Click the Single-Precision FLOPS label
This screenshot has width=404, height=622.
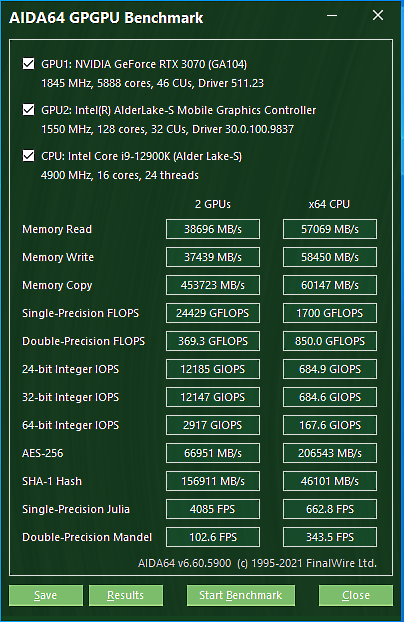click(x=81, y=313)
